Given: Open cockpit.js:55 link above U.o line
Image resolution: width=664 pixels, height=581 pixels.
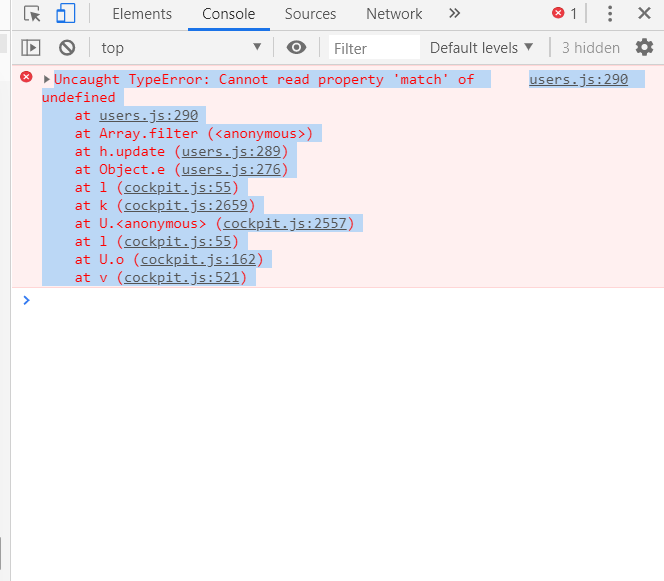Looking at the screenshot, I should coord(177,241).
